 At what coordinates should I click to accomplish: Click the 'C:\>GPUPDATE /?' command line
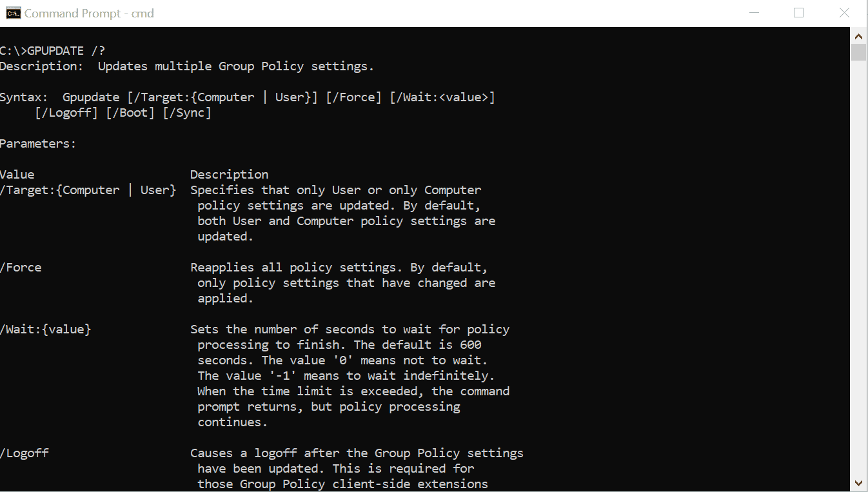pos(52,51)
